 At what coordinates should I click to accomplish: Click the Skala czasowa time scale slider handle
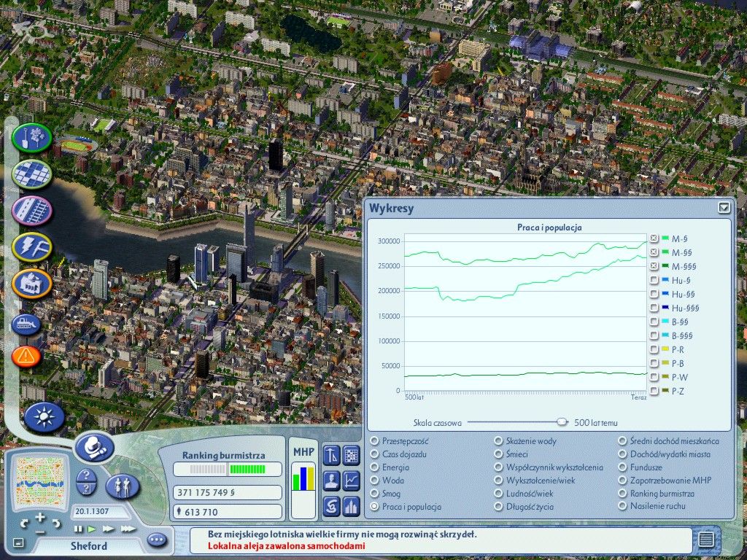click(562, 421)
